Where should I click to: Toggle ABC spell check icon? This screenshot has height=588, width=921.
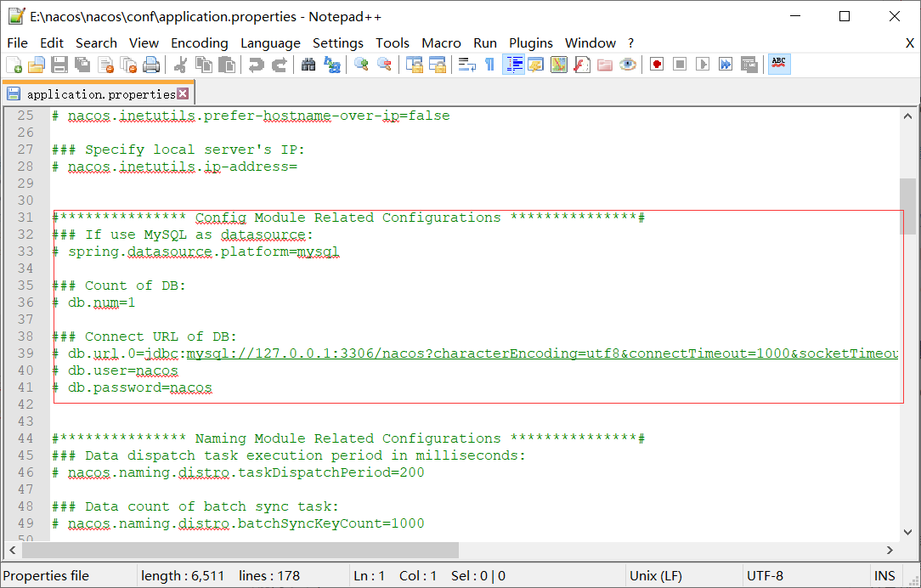[779, 65]
